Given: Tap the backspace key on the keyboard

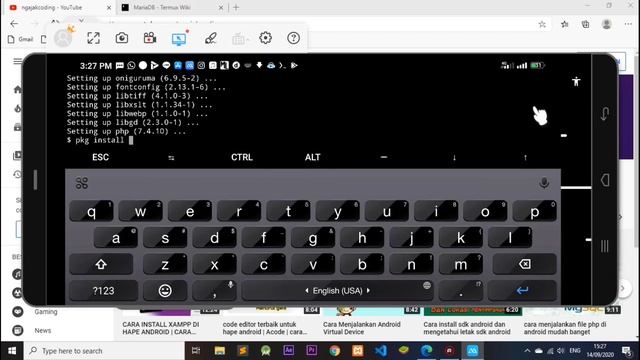Looking at the screenshot, I should pos(524,264).
